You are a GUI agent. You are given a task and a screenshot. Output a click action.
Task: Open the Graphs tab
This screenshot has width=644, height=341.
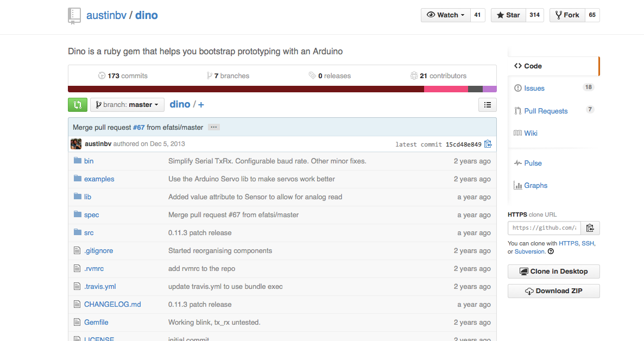click(x=531, y=185)
